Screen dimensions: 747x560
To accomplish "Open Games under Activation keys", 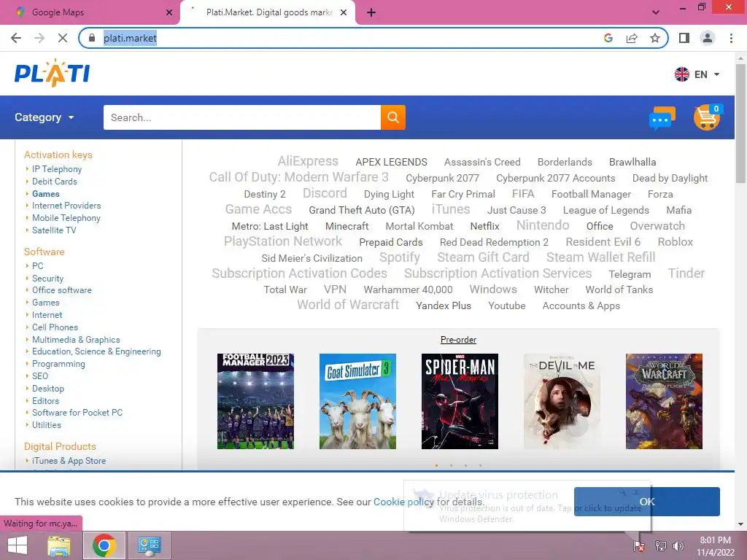I will pos(46,194).
